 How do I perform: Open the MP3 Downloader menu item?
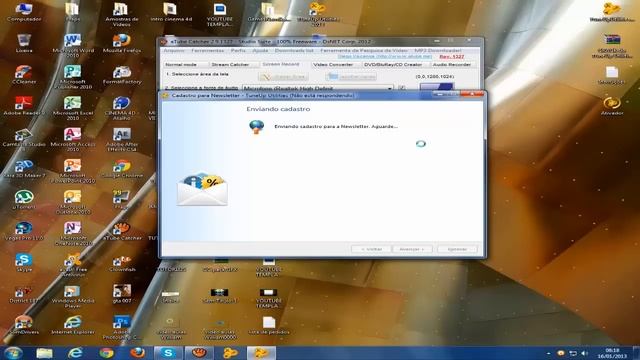pyautogui.click(x=438, y=51)
